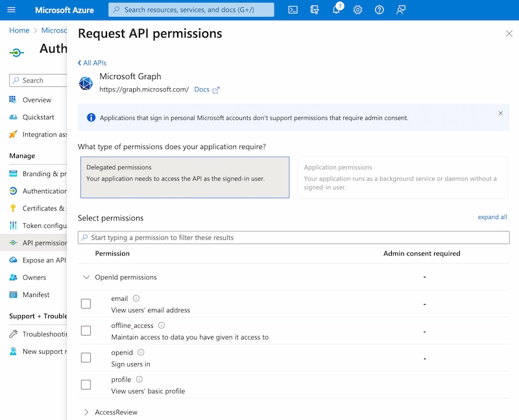Open the notifications bell icon
519x420 pixels.
pyautogui.click(x=336, y=10)
